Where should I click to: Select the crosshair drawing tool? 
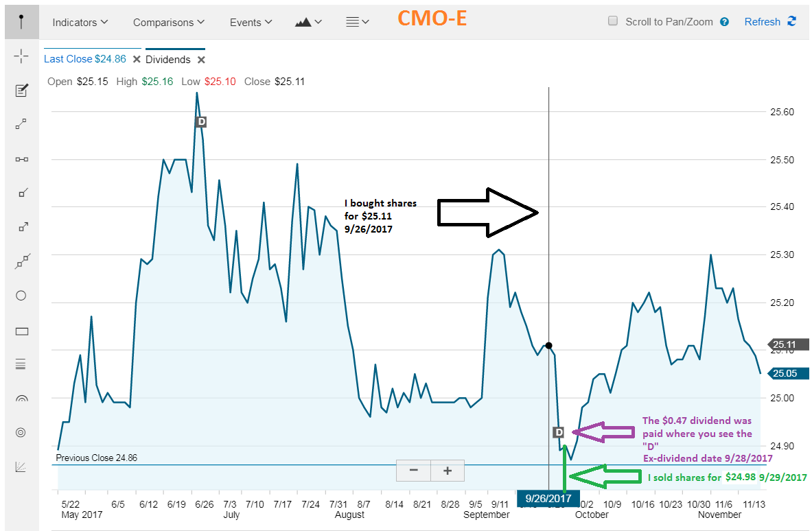point(21,56)
